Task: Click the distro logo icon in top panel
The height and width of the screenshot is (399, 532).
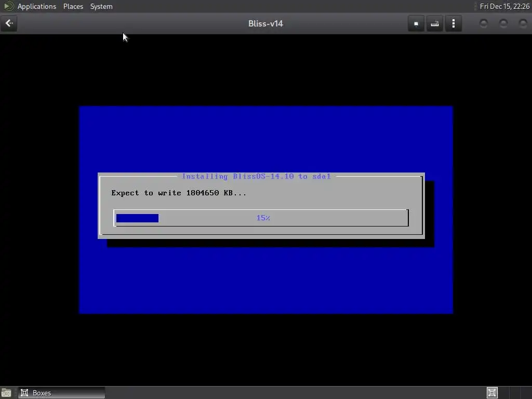Action: coord(8,6)
